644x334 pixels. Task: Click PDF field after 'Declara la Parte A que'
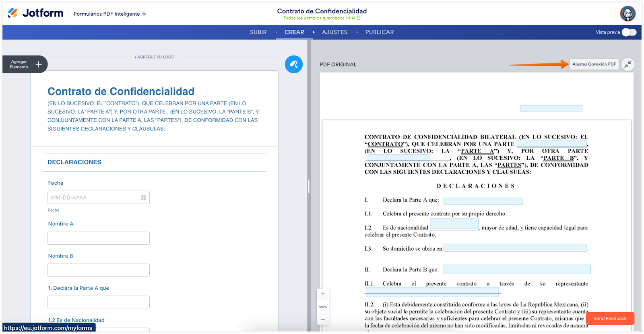click(483, 200)
